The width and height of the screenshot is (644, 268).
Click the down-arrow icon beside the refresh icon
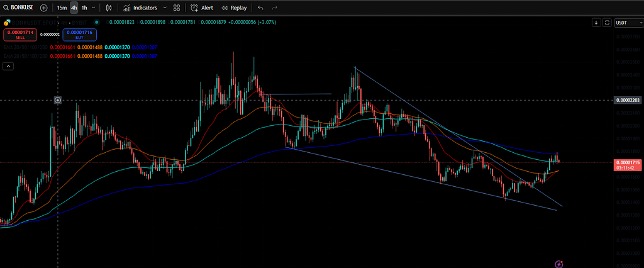596,23
